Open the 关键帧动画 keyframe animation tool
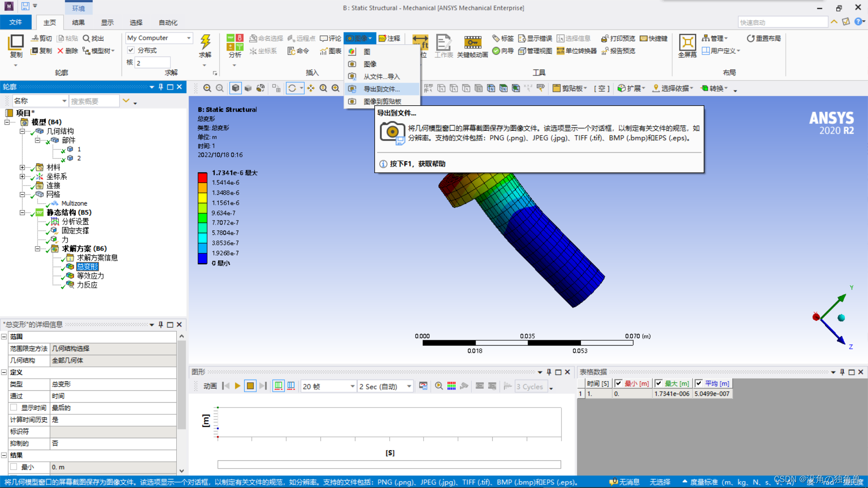 click(472, 43)
